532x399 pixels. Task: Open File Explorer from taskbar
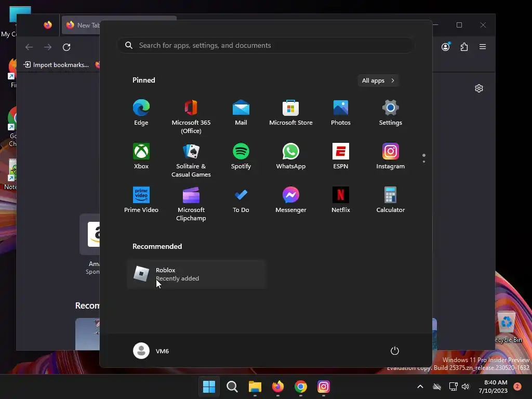[255, 387]
